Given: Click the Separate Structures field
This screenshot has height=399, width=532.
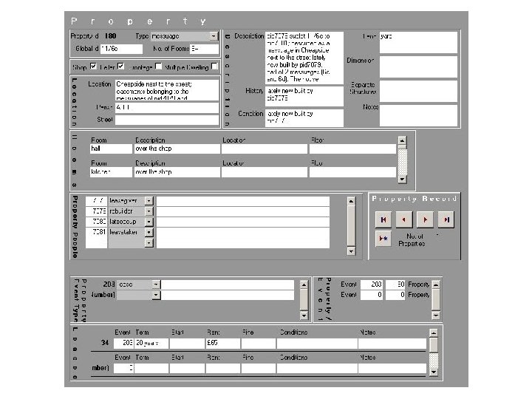Looking at the screenshot, I should (x=418, y=91).
